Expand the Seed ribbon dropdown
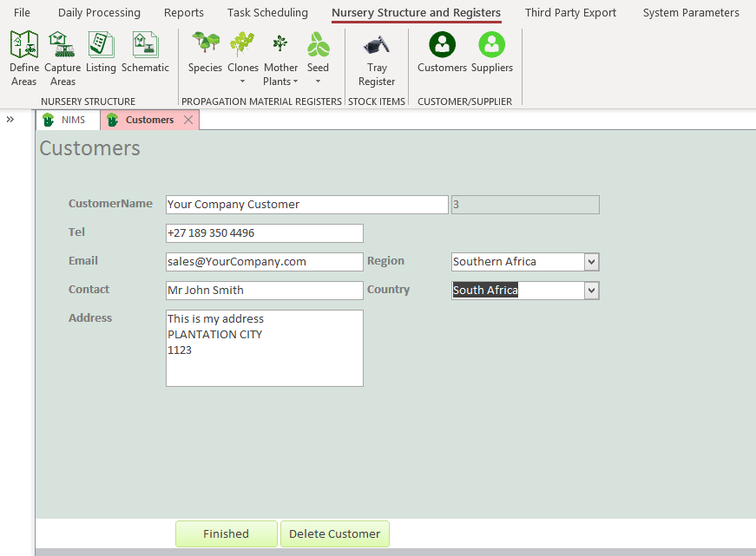Screen dimensions: 756x556 click(x=318, y=82)
